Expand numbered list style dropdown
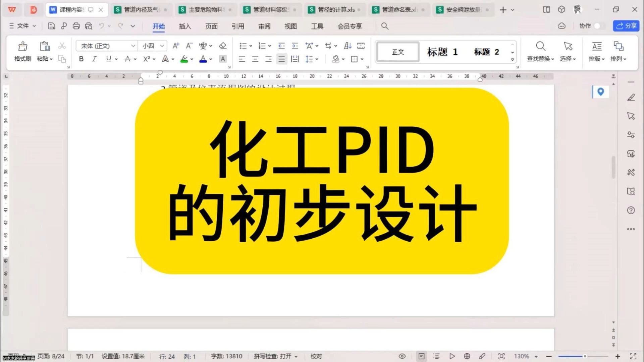644x362 pixels. point(270,46)
